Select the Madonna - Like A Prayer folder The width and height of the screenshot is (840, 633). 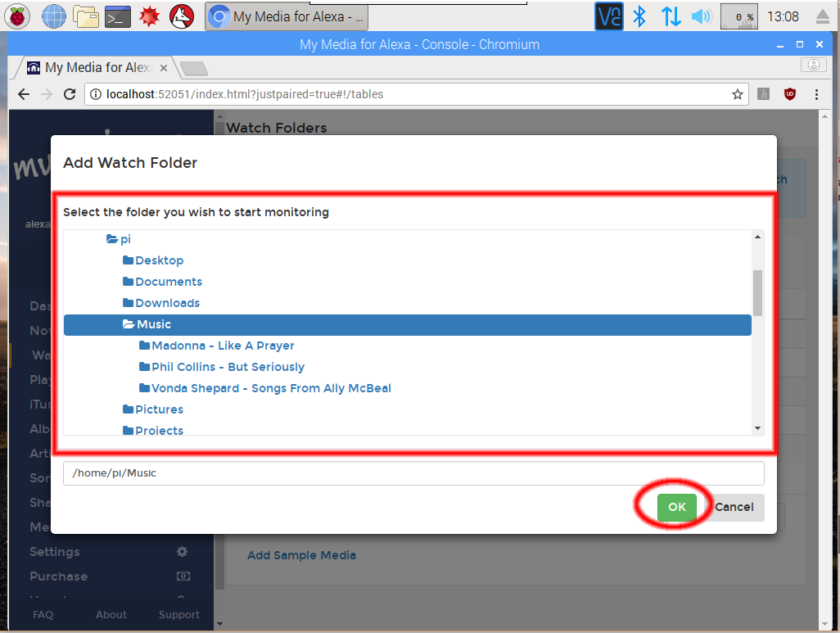[216, 346]
